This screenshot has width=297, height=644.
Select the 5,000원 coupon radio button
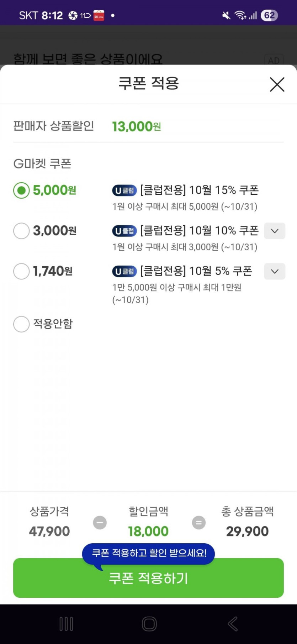click(21, 190)
